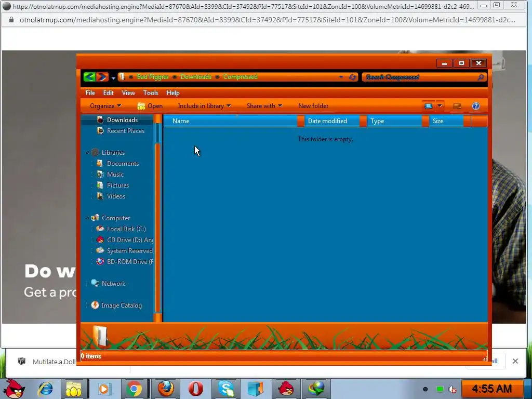
Task: Click the search magnifier icon
Action: pyautogui.click(x=481, y=77)
